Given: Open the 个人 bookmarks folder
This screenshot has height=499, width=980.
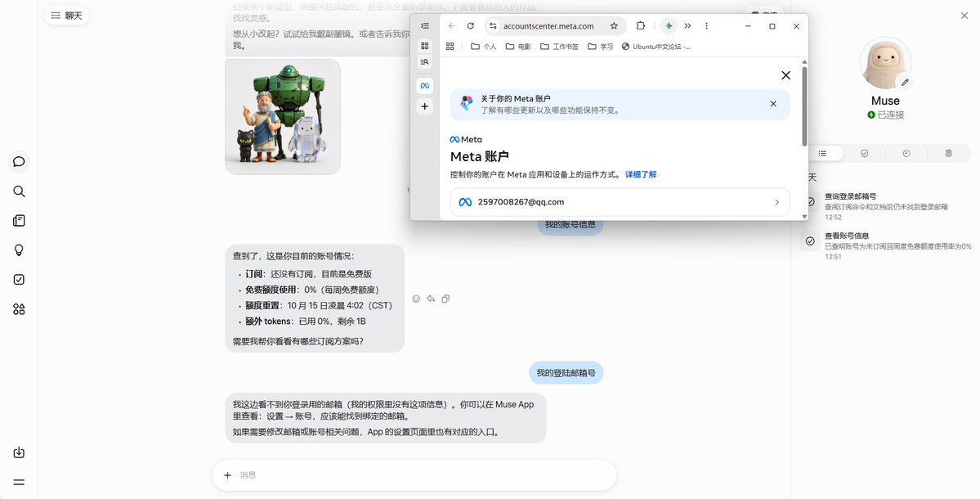Looking at the screenshot, I should (483, 47).
